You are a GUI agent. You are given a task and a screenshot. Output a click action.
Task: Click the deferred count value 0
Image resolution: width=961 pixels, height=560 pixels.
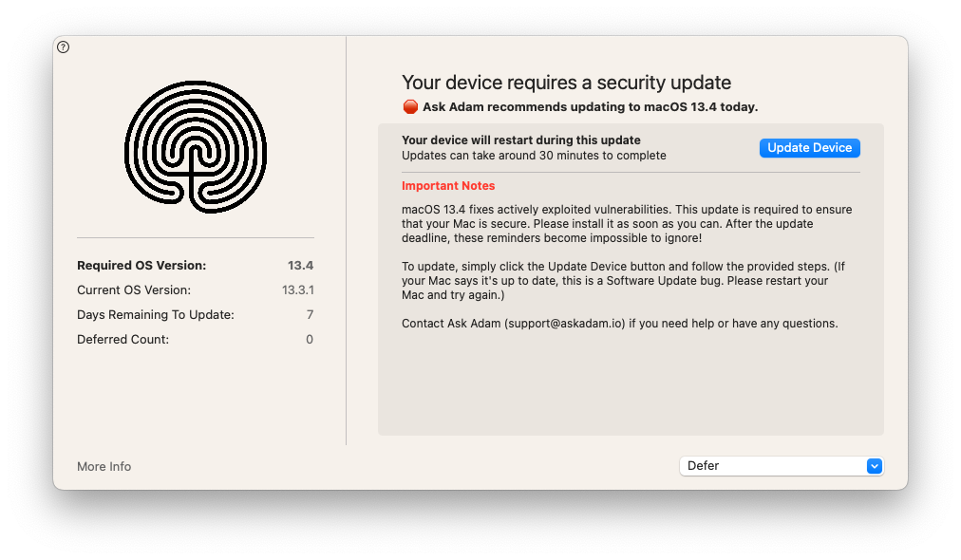(310, 339)
